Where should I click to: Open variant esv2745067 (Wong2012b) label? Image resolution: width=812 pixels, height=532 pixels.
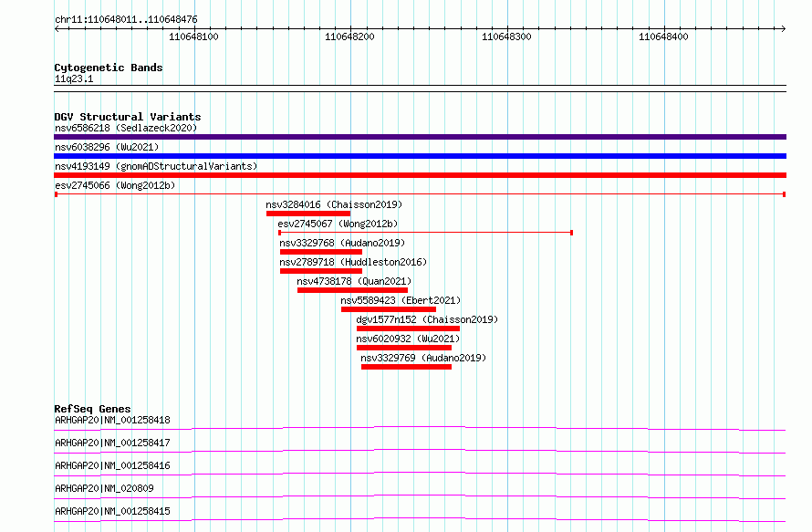pyautogui.click(x=338, y=224)
